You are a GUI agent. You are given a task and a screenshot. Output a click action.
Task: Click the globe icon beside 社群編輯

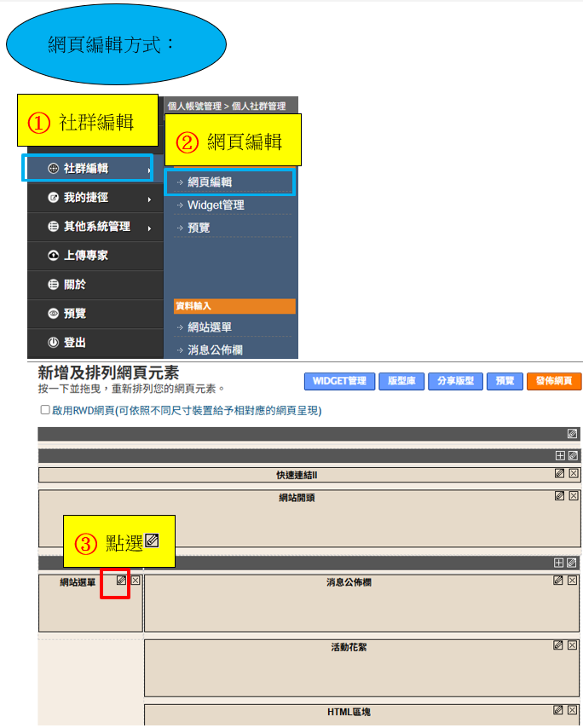pos(54,169)
